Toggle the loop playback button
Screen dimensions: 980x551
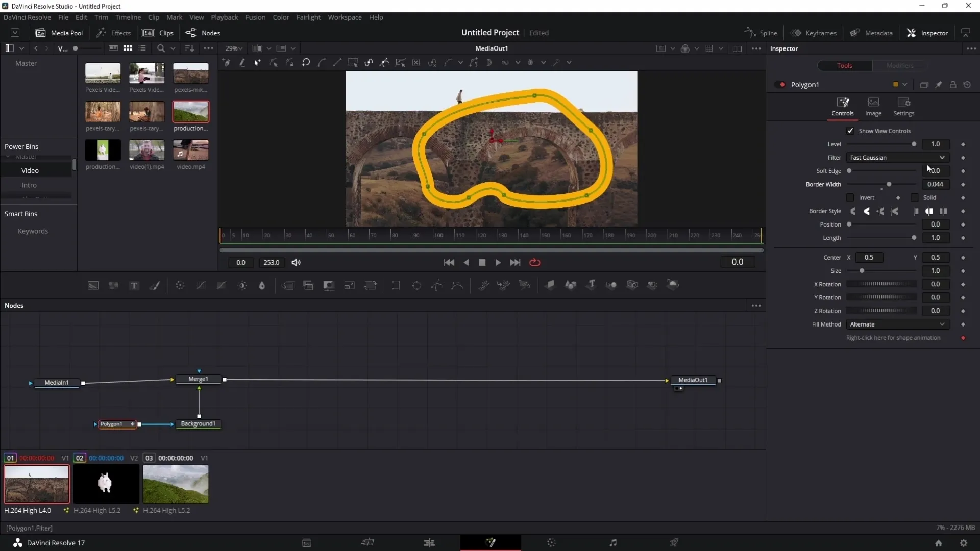(x=535, y=263)
